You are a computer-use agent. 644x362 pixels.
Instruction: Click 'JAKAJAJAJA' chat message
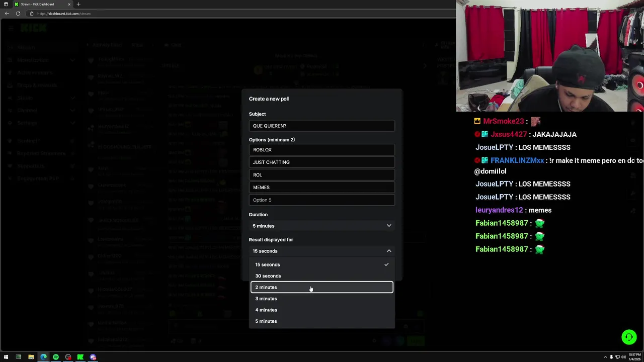coord(555,134)
